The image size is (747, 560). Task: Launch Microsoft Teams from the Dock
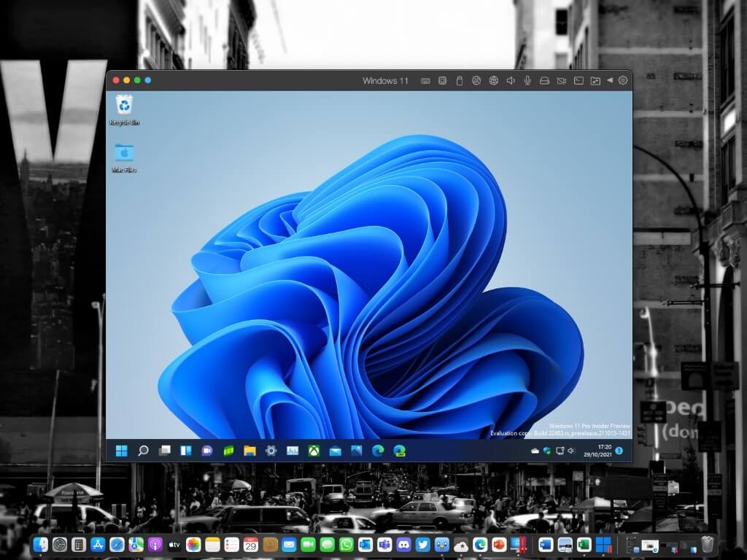(x=384, y=544)
